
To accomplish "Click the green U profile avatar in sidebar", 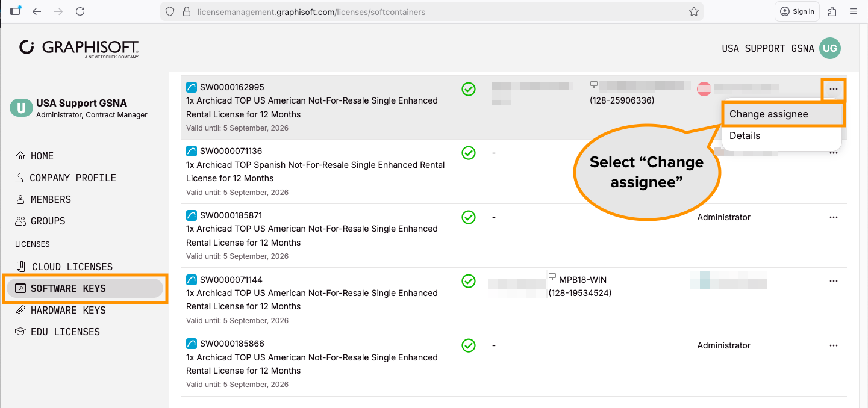I will (21, 108).
